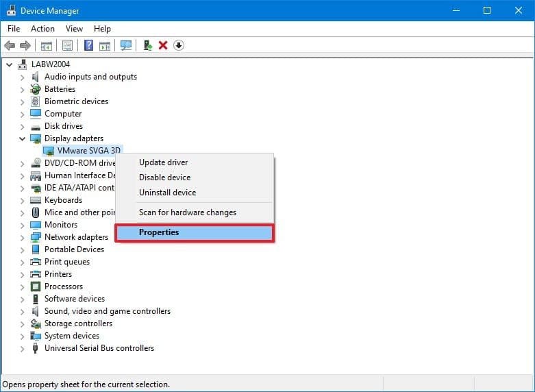
Task: Click the Properties sheet toolbar icon
Action: pyautogui.click(x=68, y=45)
